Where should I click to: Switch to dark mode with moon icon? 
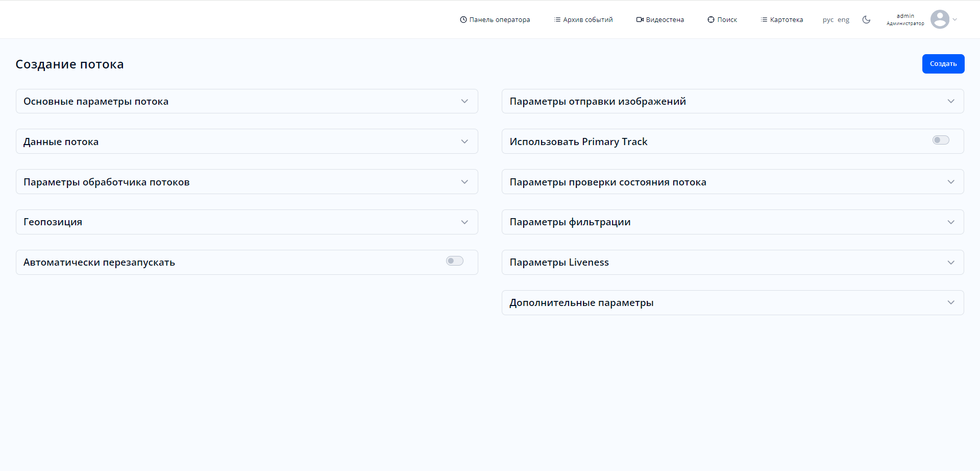(866, 20)
